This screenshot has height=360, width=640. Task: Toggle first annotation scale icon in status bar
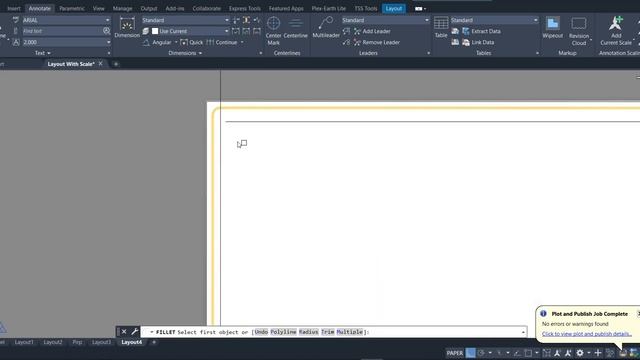557,353
